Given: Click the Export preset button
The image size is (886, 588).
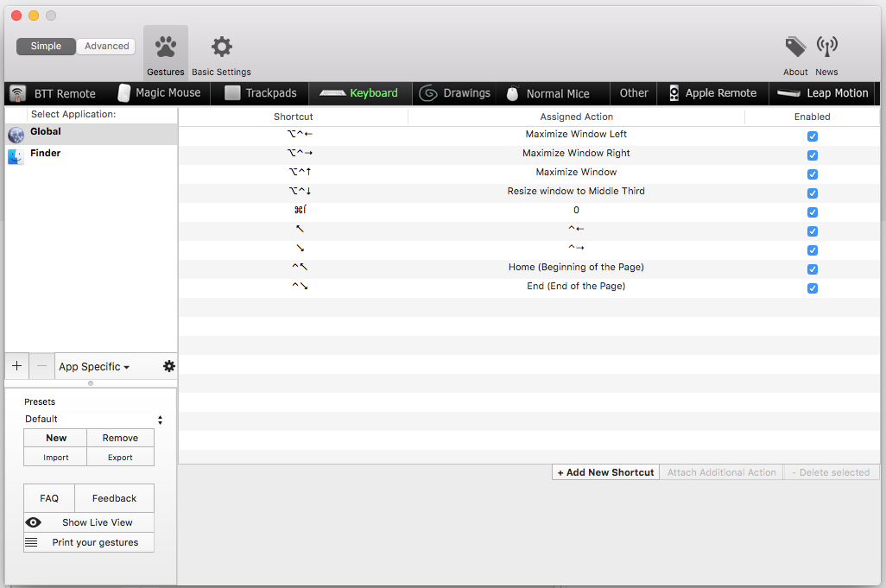Looking at the screenshot, I should click(120, 458).
